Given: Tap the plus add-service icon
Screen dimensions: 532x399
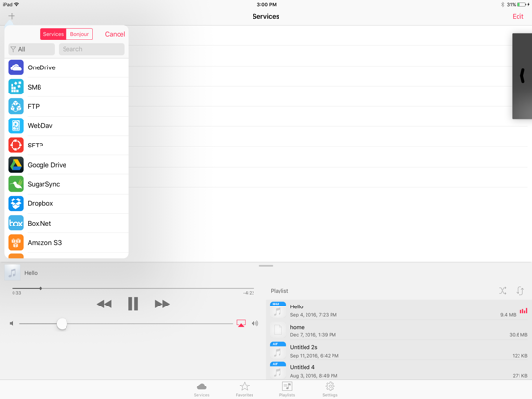Looking at the screenshot, I should 12,16.
